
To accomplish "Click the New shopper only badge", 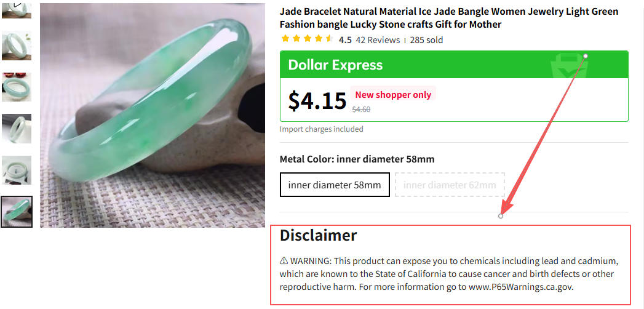I will 393,95.
